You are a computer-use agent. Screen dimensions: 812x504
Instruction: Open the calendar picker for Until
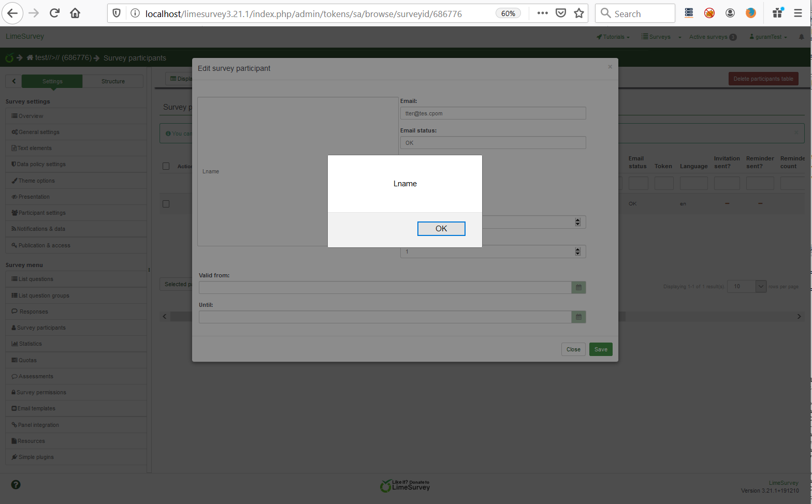578,317
